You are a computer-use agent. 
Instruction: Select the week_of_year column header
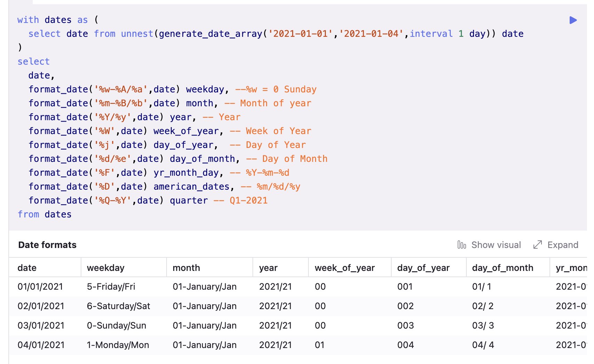(345, 267)
